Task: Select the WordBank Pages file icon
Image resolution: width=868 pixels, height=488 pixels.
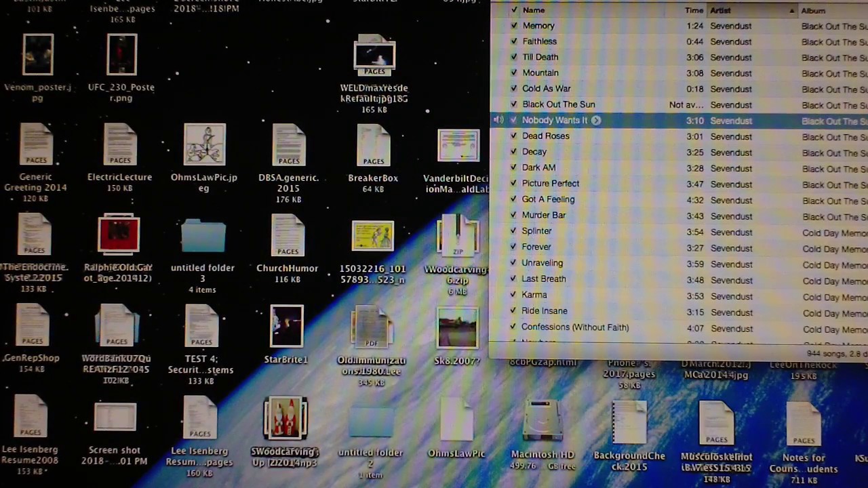Action: [x=117, y=326]
